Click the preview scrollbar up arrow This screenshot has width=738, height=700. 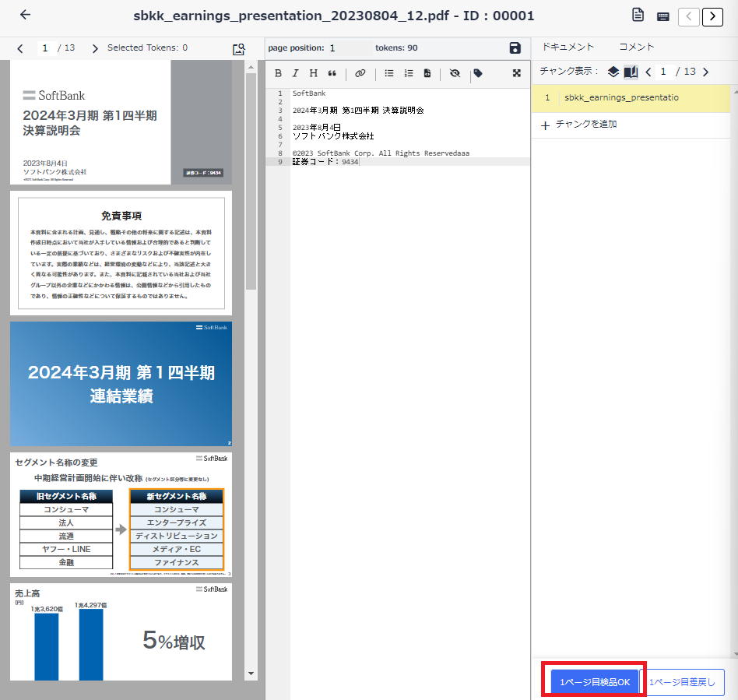point(251,67)
